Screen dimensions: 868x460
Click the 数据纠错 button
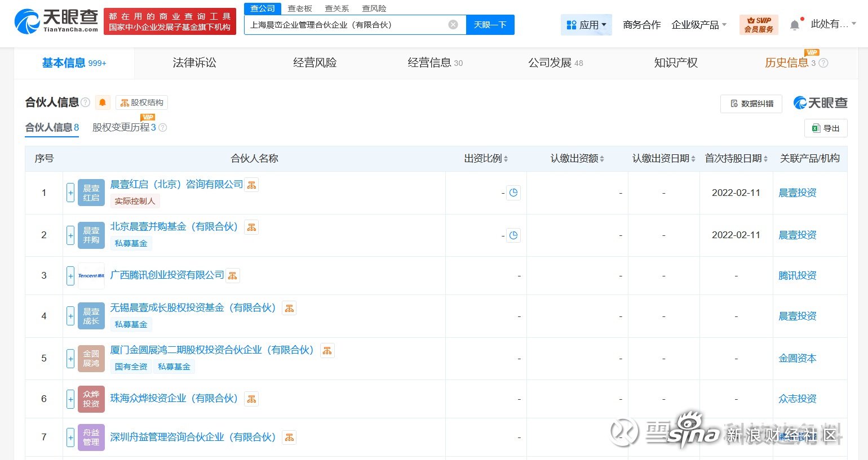coord(751,104)
